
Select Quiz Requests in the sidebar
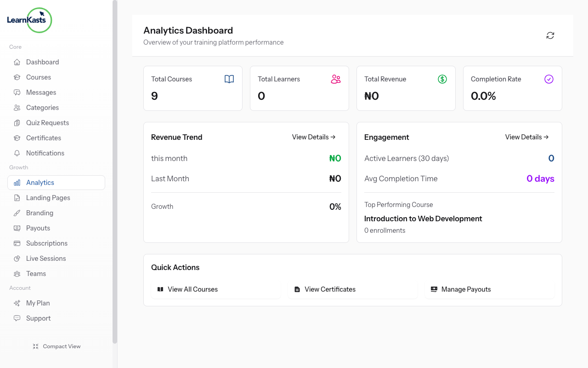[x=47, y=122]
